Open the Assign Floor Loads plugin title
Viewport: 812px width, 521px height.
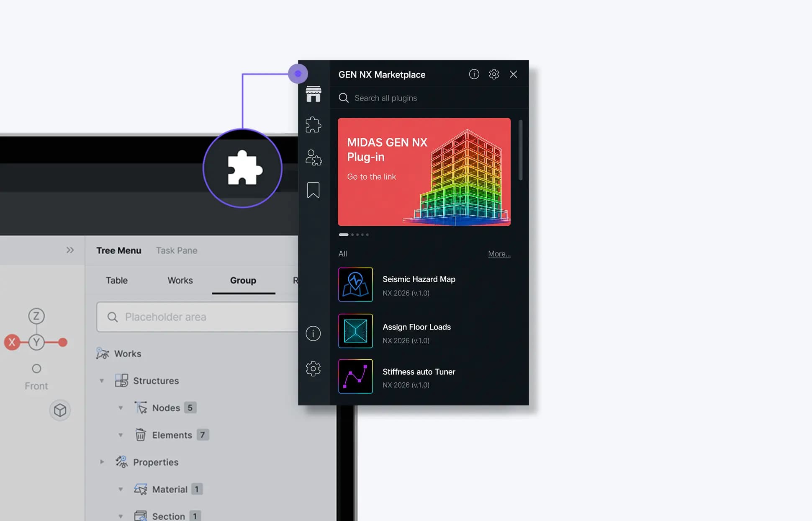(416, 327)
